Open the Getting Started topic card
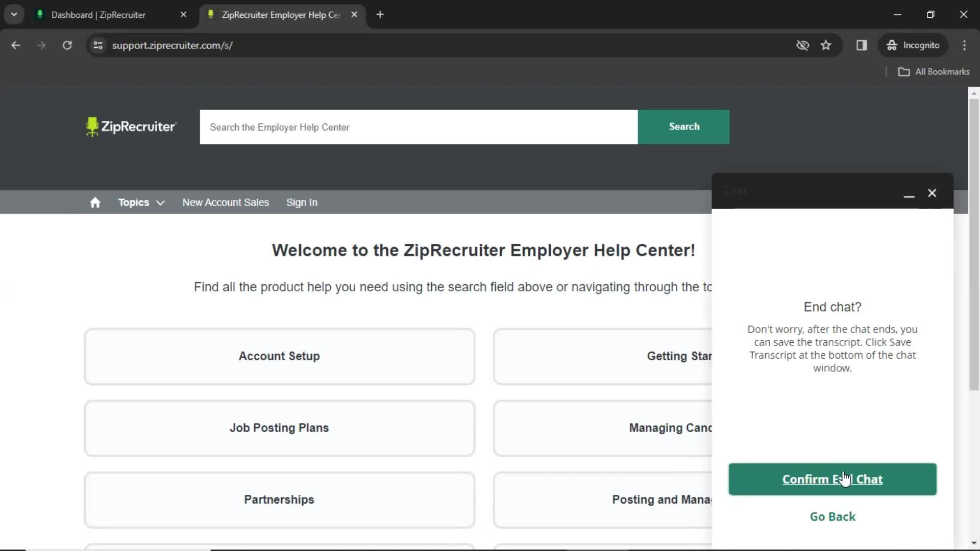The height and width of the screenshot is (551, 980). (603, 357)
